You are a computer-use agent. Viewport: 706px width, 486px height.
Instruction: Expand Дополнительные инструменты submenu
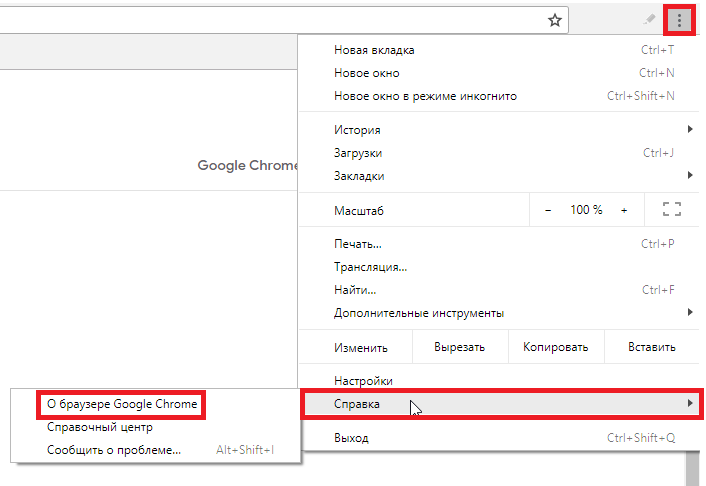click(500, 313)
